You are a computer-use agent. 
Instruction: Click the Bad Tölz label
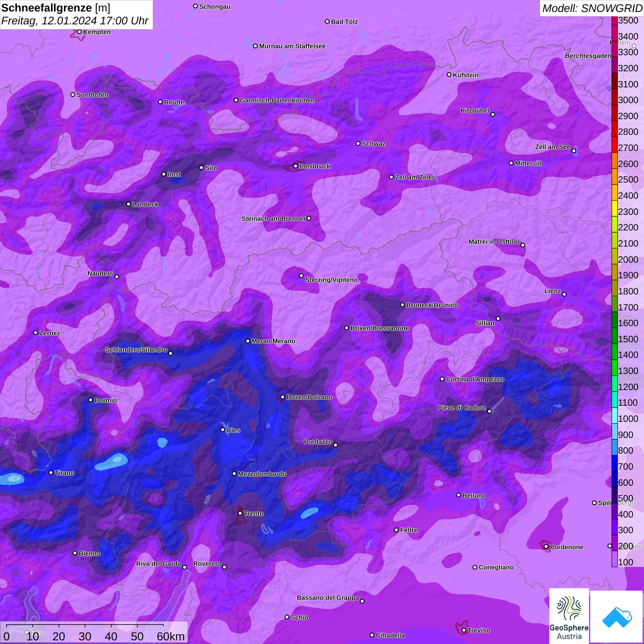tap(344, 22)
